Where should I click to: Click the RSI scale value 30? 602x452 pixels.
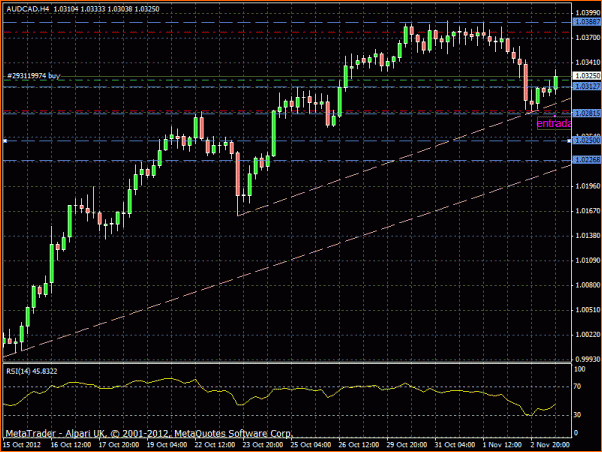tap(577, 415)
